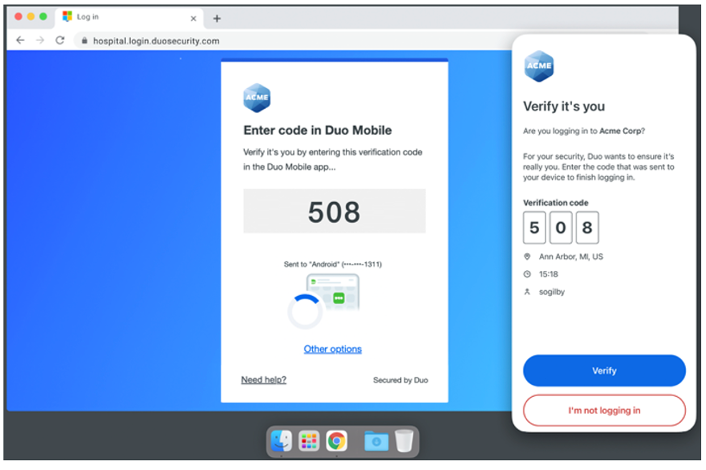
Task: Click the 15:18 time text
Action: coord(548,274)
